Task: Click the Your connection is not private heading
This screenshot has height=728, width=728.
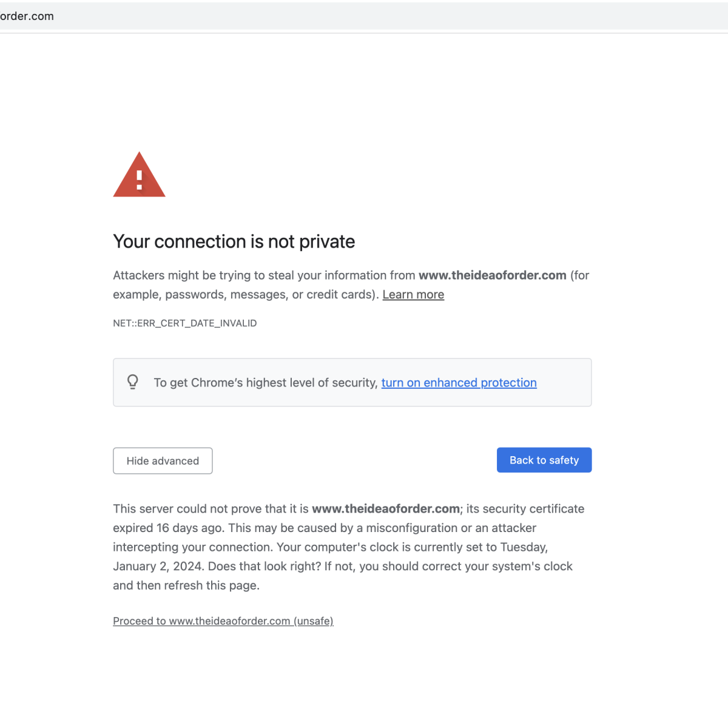Action: pos(234,241)
